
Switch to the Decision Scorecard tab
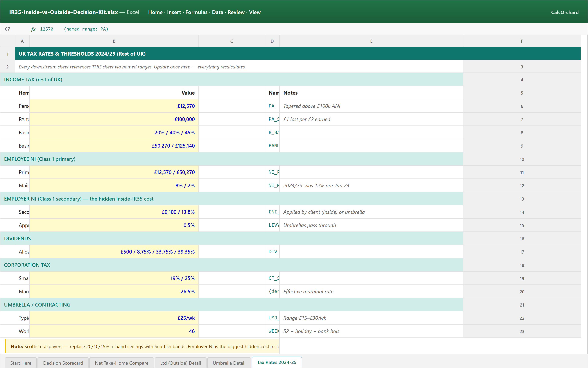click(x=63, y=363)
